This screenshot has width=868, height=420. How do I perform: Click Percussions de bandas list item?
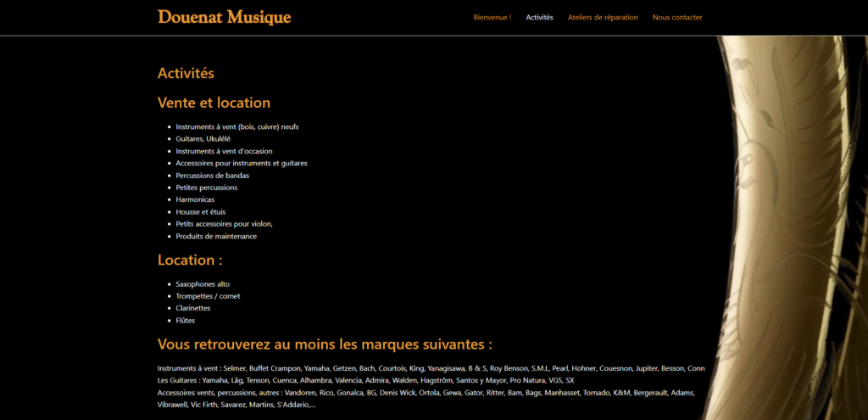[213, 176]
